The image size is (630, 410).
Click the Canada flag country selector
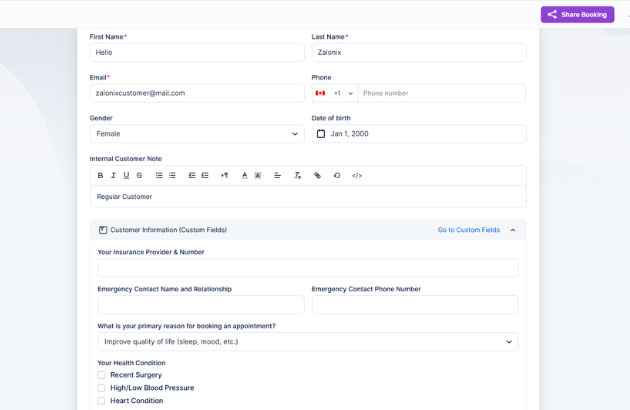click(320, 93)
